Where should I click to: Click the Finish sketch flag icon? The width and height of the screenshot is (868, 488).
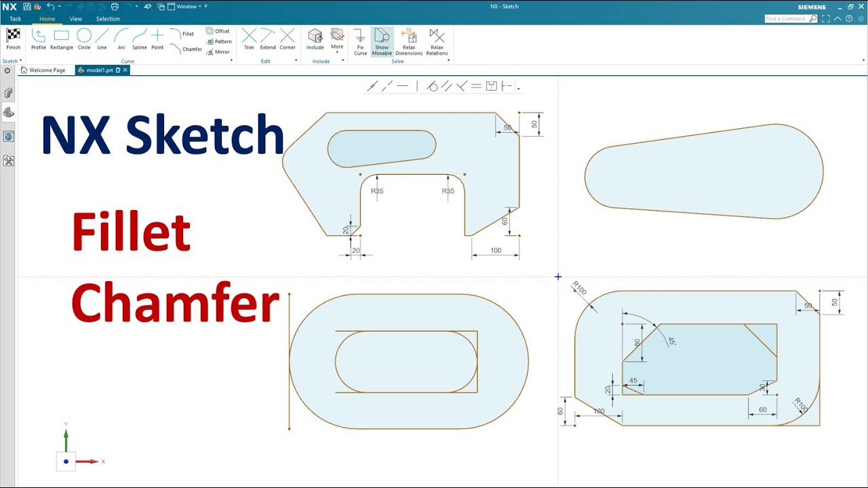(14, 38)
